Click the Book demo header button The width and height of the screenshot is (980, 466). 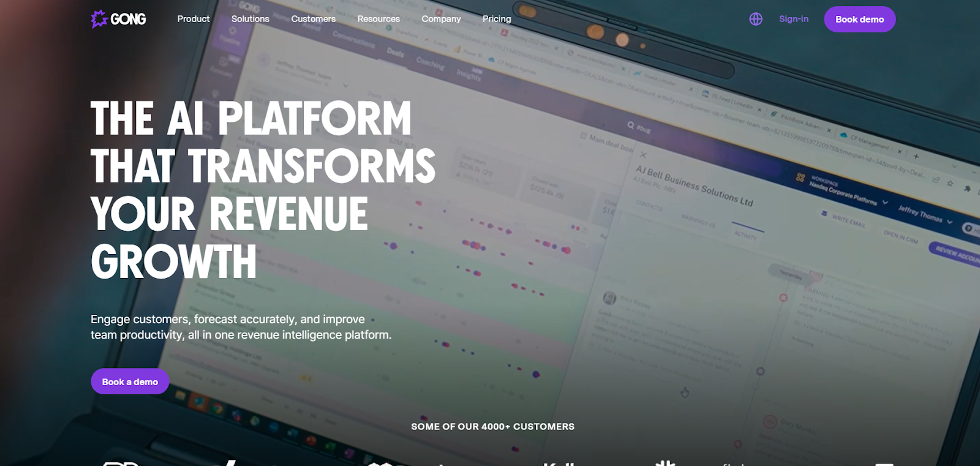(860, 19)
